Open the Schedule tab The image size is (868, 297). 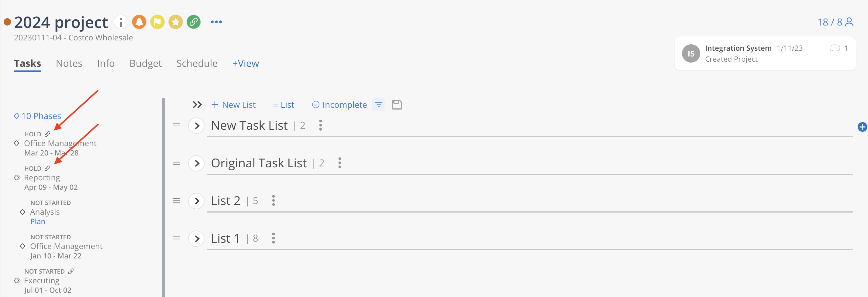coord(197,63)
